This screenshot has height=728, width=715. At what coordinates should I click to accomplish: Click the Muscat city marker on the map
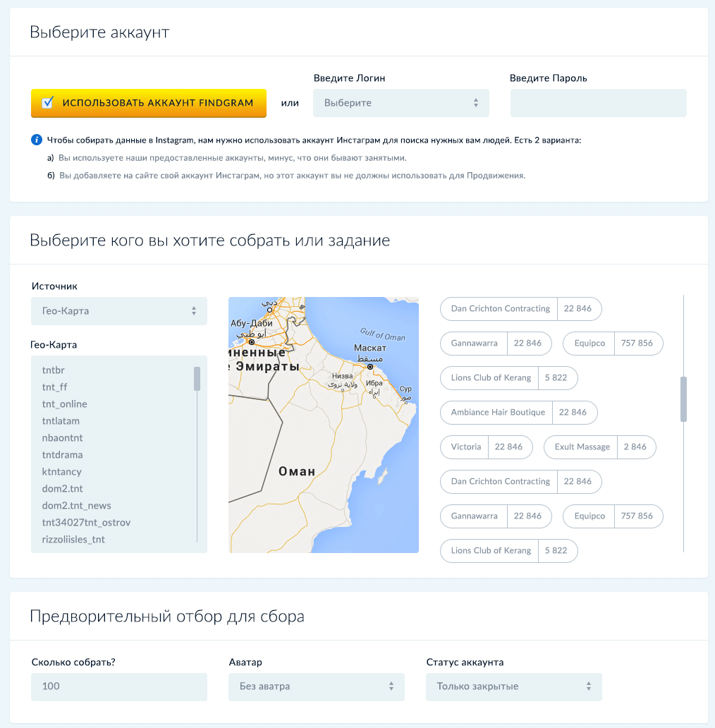pos(369,367)
